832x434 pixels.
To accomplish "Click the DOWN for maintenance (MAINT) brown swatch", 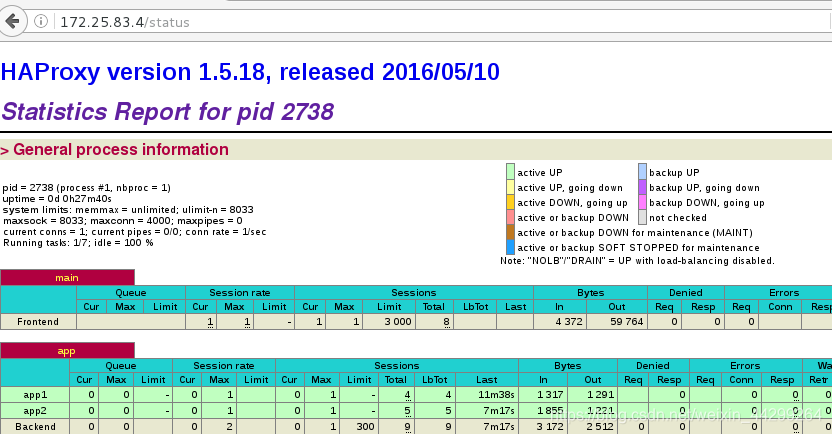I will (x=510, y=232).
